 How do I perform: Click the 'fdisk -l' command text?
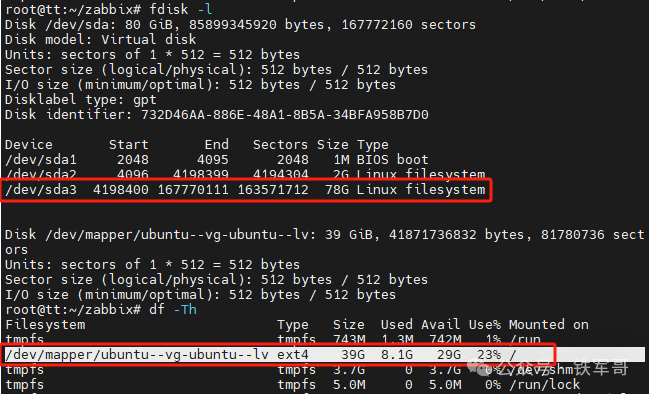click(180, 9)
